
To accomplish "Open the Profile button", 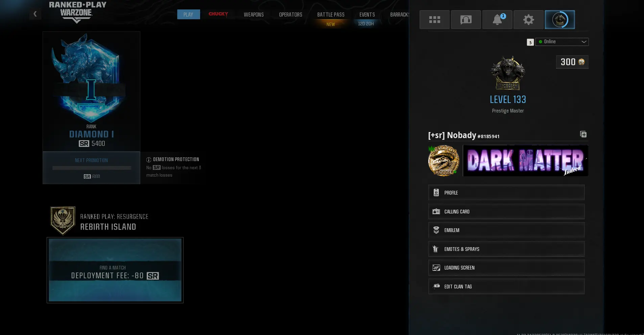I will [x=506, y=192].
